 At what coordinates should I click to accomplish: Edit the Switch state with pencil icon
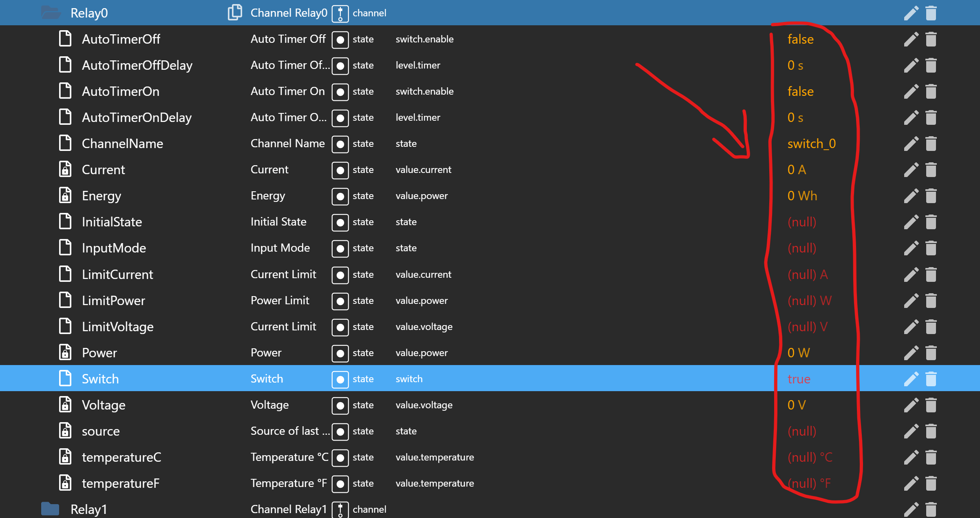[x=911, y=379]
